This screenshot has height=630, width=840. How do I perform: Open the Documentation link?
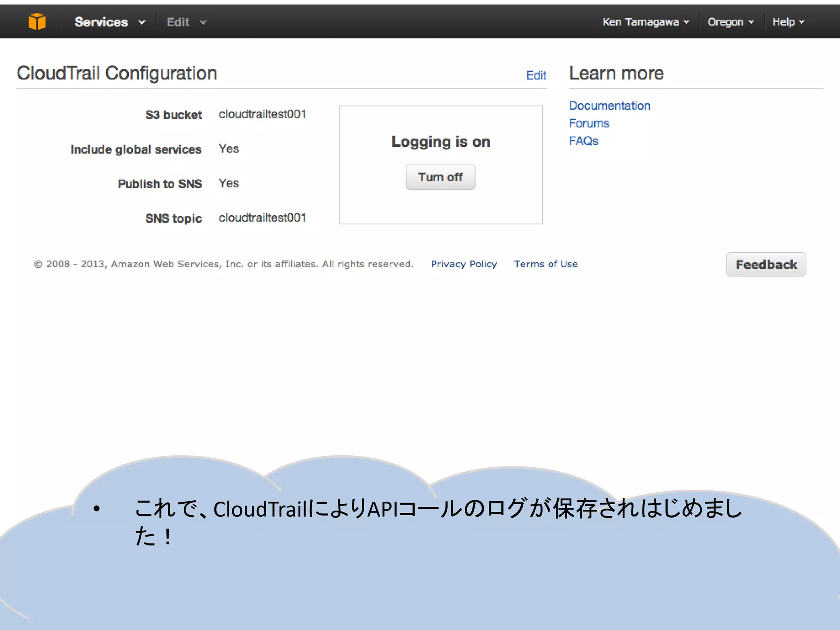point(609,106)
